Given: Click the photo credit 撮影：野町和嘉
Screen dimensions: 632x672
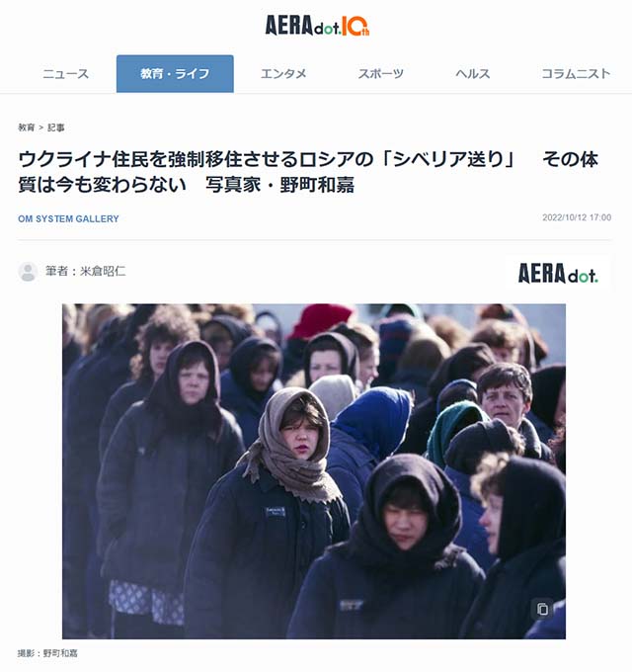Looking at the screenshot, I should (47, 653).
